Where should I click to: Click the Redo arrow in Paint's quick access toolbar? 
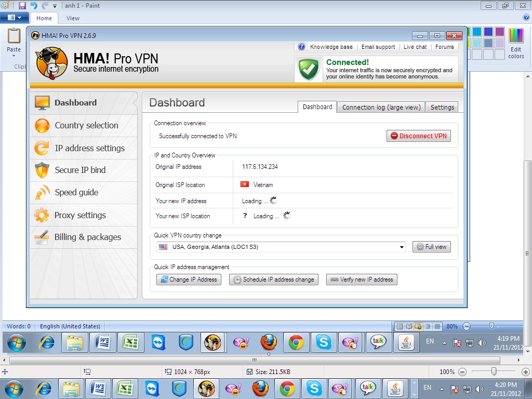[x=45, y=5]
